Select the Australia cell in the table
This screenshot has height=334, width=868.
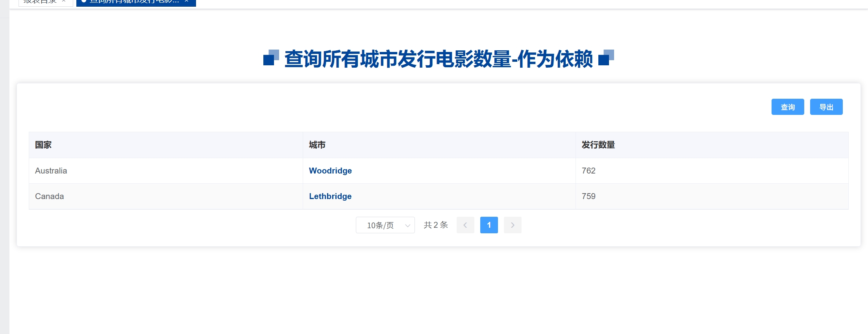(x=51, y=171)
